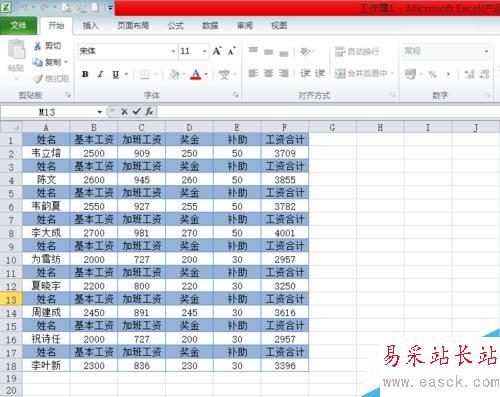
Task: Click the phonetic guide icon
Action: click(224, 74)
